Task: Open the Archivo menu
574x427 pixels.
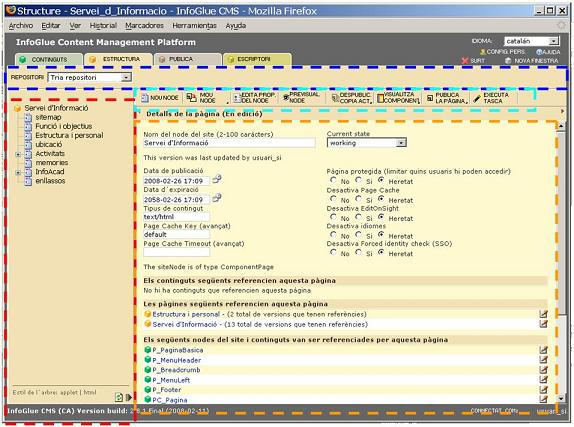Action: [x=20, y=26]
